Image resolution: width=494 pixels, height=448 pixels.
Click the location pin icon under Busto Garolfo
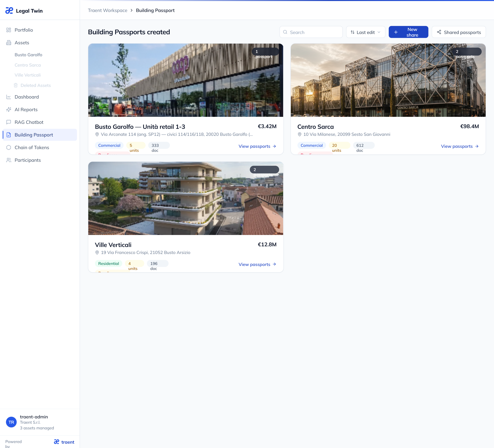tap(97, 134)
